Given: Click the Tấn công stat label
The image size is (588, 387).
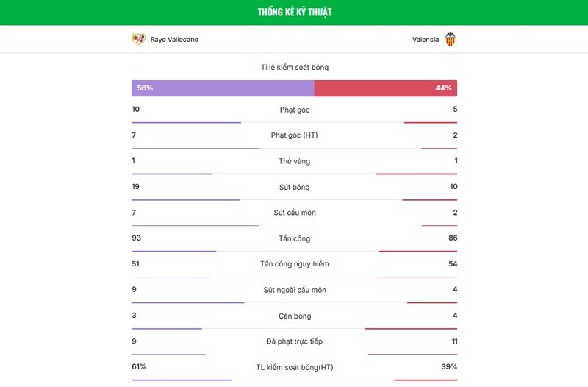Looking at the screenshot, I should [x=294, y=238].
